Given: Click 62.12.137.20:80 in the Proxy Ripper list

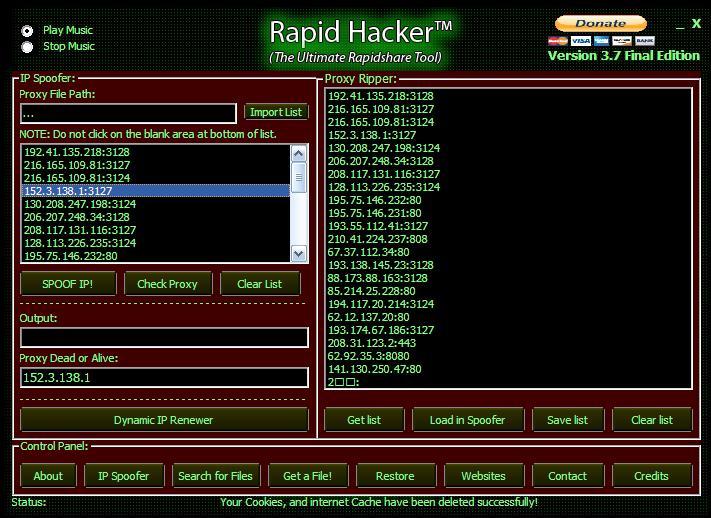Looking at the screenshot, I should tap(368, 317).
